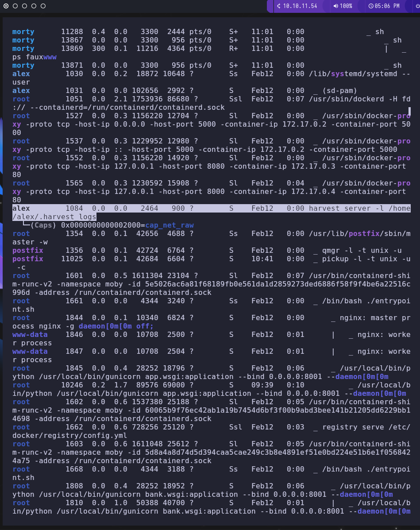Viewport: 420px width, 530px height.
Task: Click the '-host-port 8000' text
Action: [x=192, y=192]
